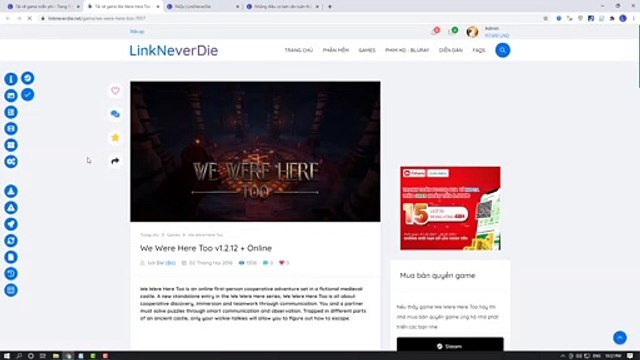The width and height of the screenshot is (640, 360).
Task: Click the We Were Here Too cover image
Action: 255,151
